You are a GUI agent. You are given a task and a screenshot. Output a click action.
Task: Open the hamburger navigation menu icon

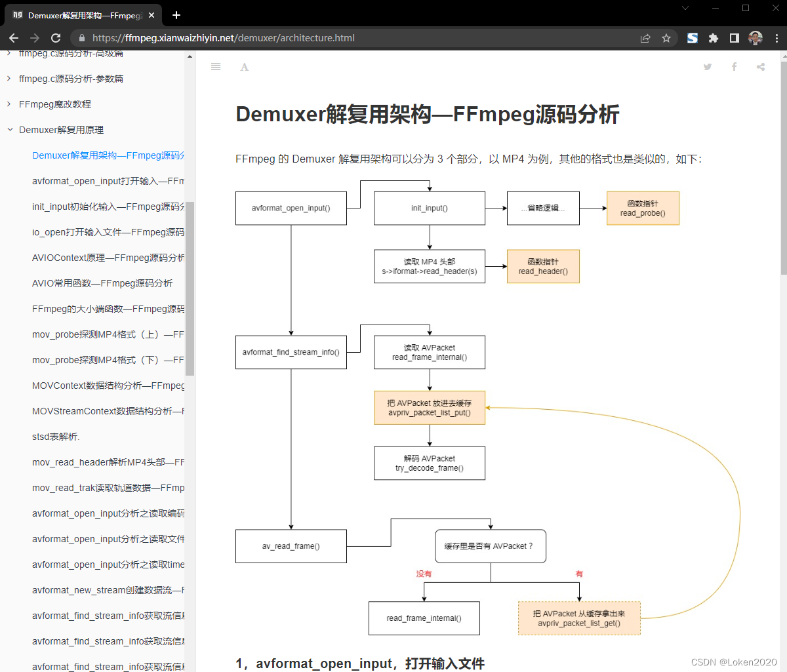[x=216, y=66]
